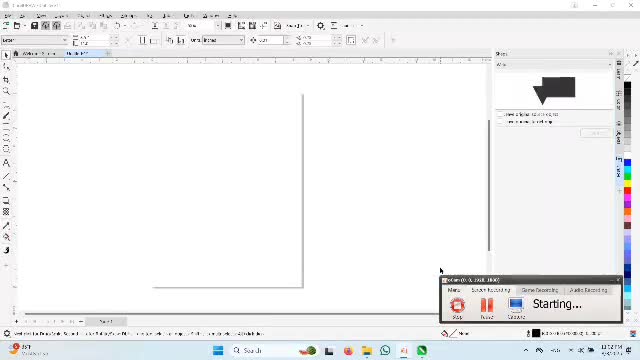Screen dimensions: 640x360
Task: Select the Interactive Fill bucket tool
Action: tap(6, 237)
